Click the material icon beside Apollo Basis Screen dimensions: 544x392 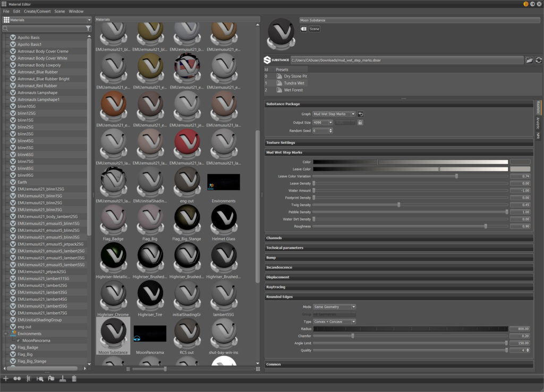pyautogui.click(x=13, y=38)
